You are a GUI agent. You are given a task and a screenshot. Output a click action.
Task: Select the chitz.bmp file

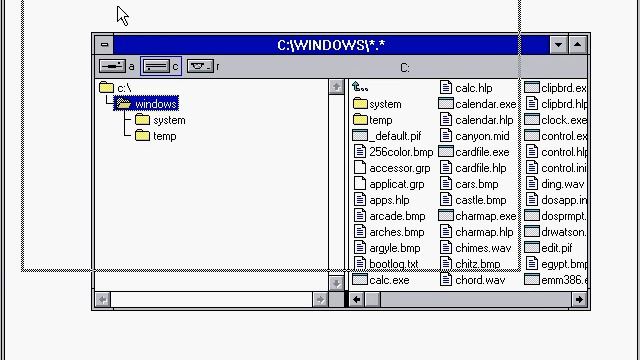pyautogui.click(x=470, y=264)
